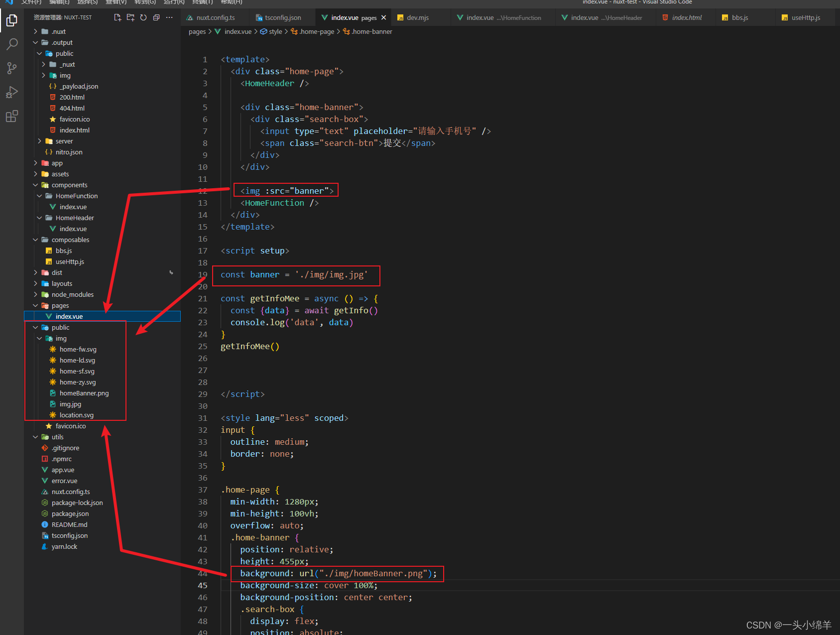Open yarn.lock file
This screenshot has width=840, height=635.
pos(64,546)
